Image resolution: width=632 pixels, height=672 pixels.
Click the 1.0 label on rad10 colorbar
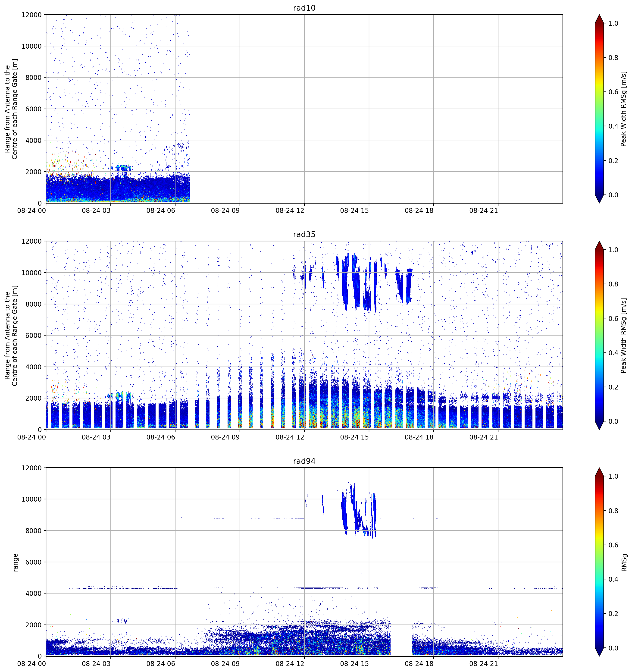click(x=613, y=23)
